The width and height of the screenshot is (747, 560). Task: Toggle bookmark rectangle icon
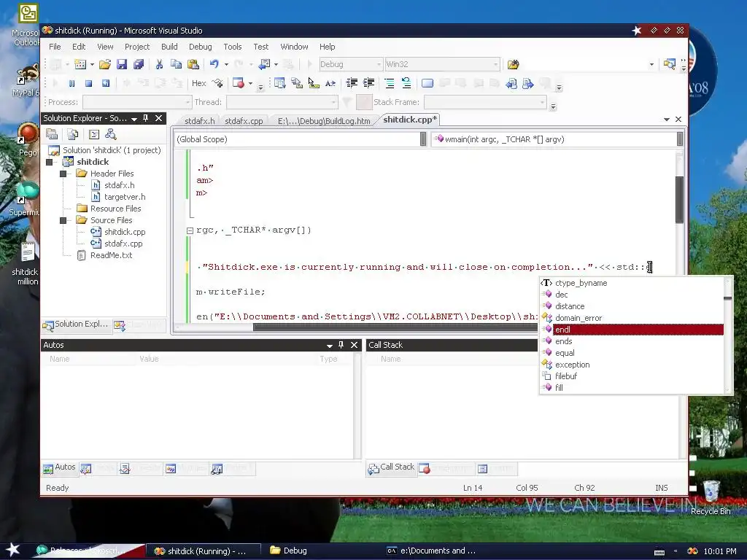tap(427, 83)
